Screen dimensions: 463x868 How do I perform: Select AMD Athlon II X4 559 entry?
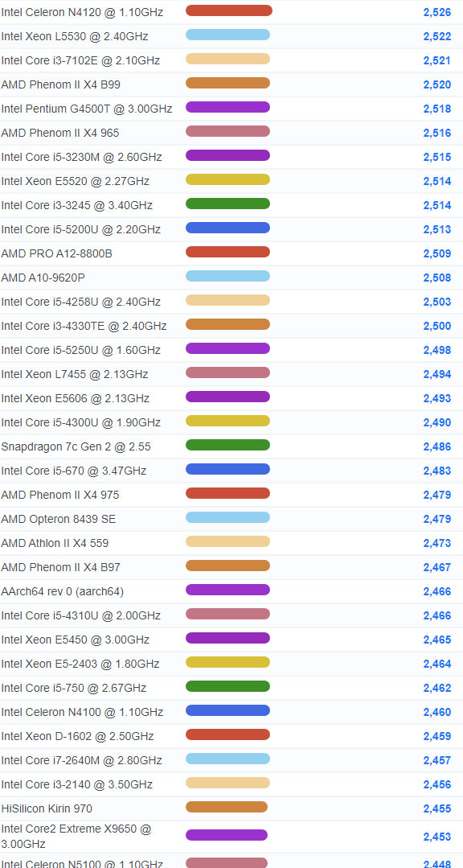point(55,543)
